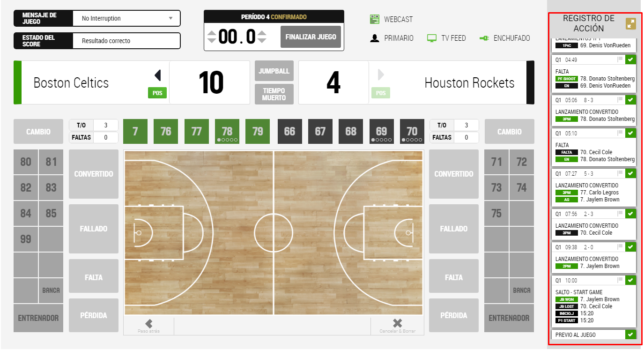Toggle Houston Rockets faded POS indicator

(381, 93)
